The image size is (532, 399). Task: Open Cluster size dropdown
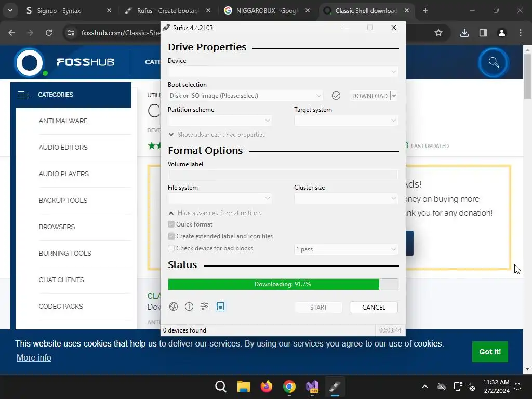345,198
